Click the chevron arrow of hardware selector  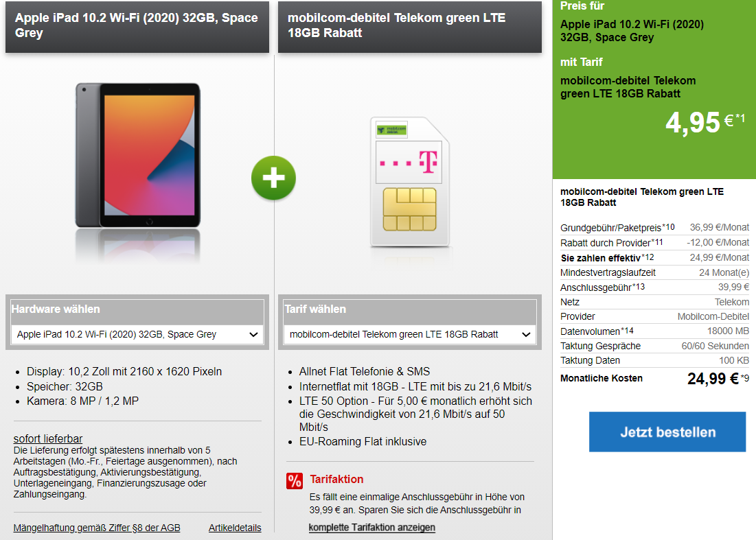pos(253,334)
